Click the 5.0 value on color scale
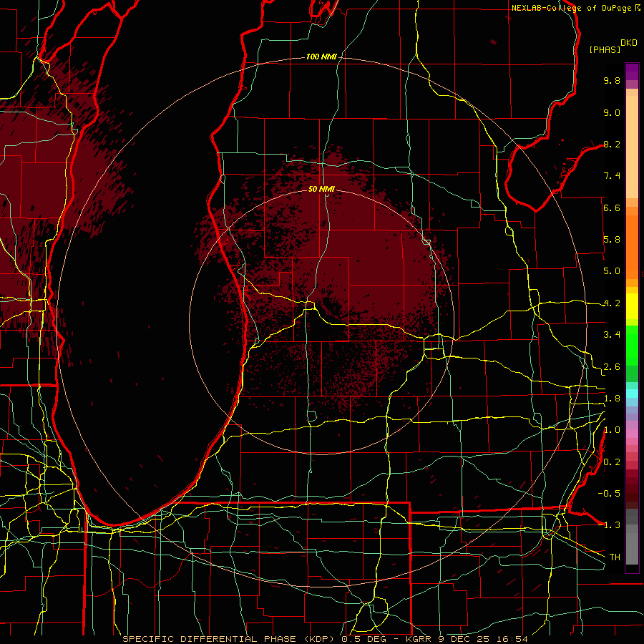 pyautogui.click(x=612, y=271)
